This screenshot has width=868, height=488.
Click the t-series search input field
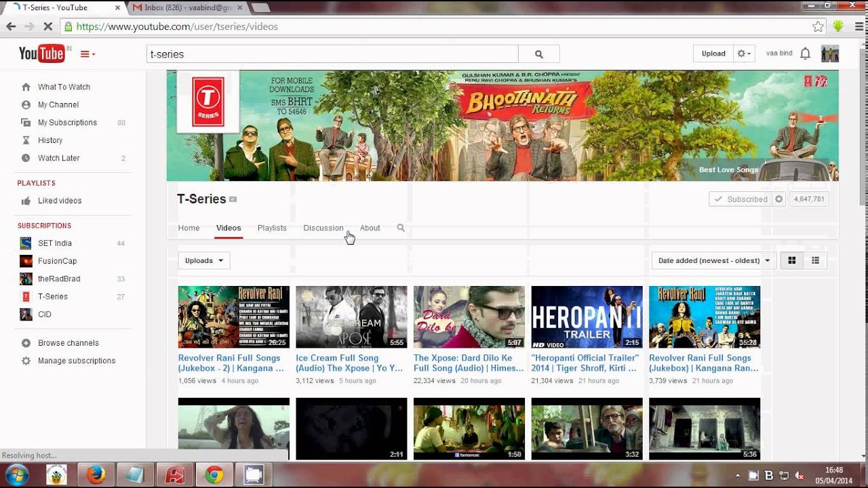click(x=332, y=54)
